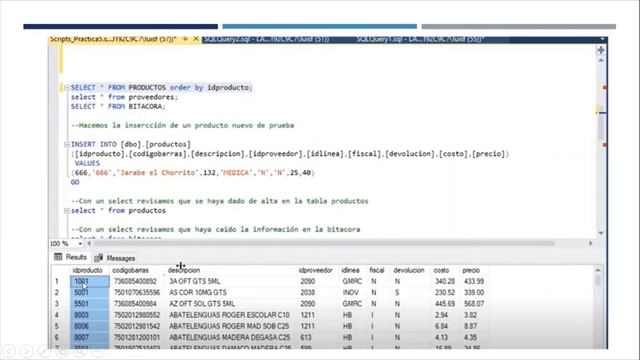Click the cell 'AZ OFT SOL GTS 5ML'
Image resolution: width=640 pixels, height=360 pixels.
coord(202,304)
